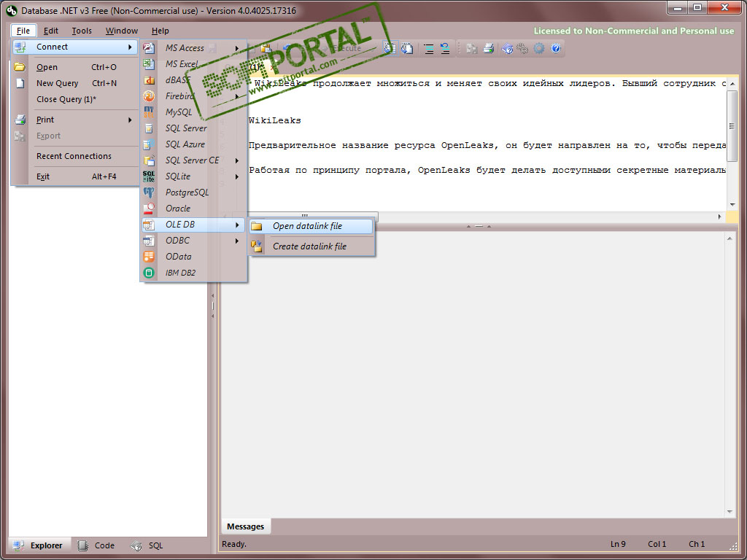This screenshot has width=747, height=560.
Task: Click the SQL Server connection icon
Action: 149,128
